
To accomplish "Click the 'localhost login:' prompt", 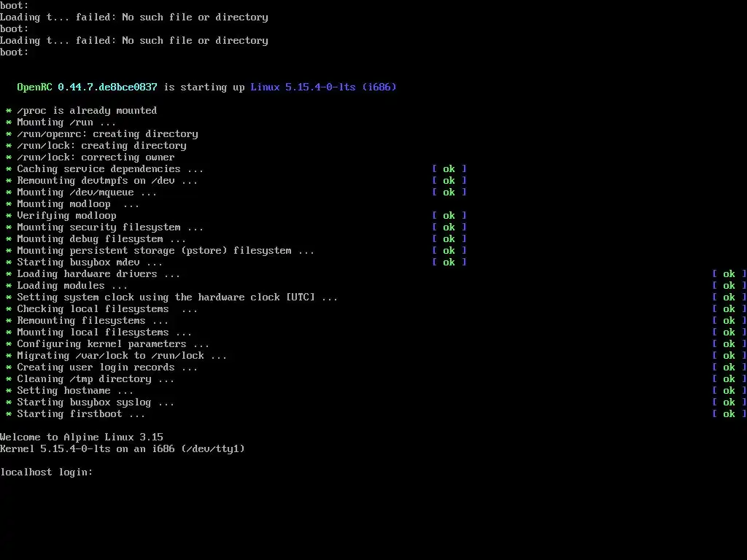I will (47, 472).
